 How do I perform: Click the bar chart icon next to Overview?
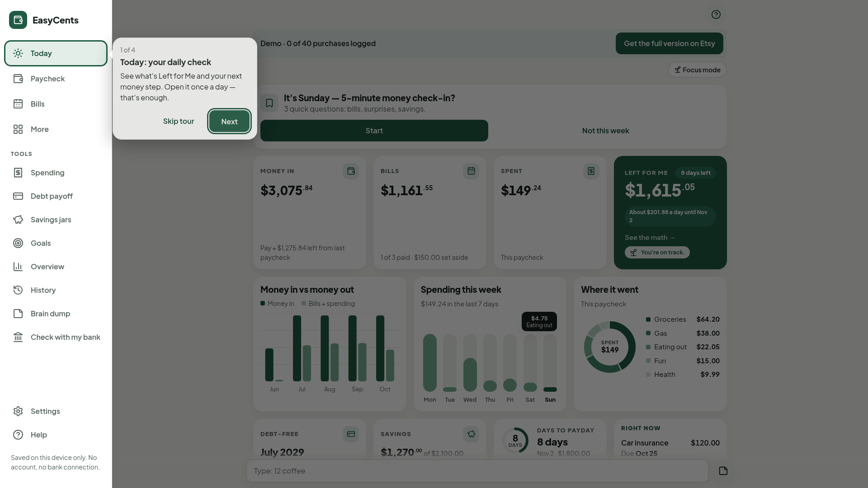[18, 267]
